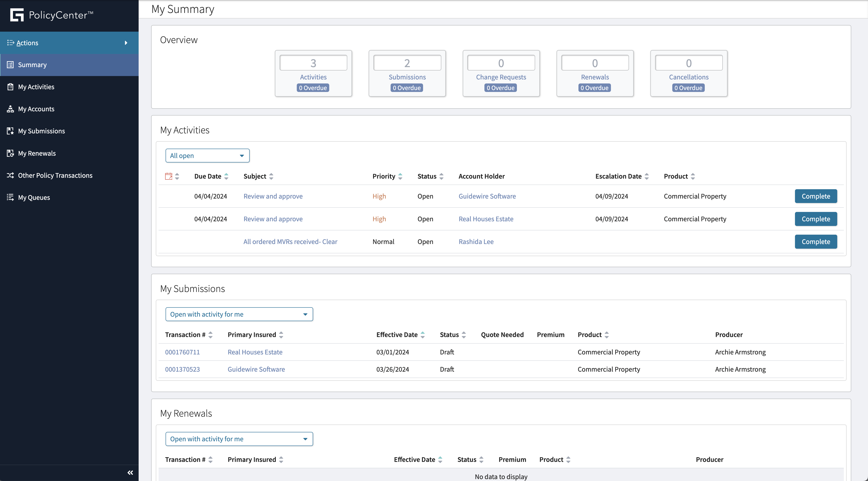
Task: Click the Submissions overview count tile
Action: 407,73
